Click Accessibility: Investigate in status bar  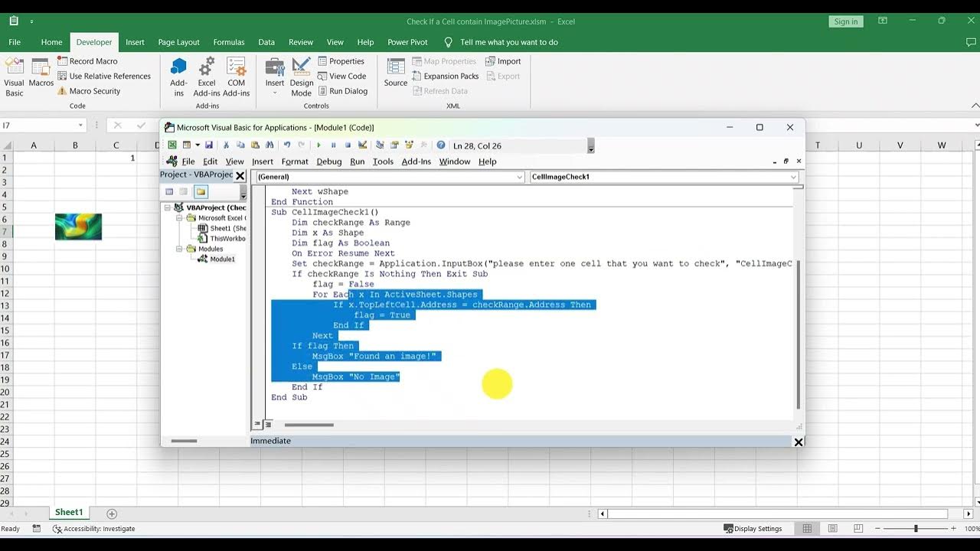coord(93,529)
